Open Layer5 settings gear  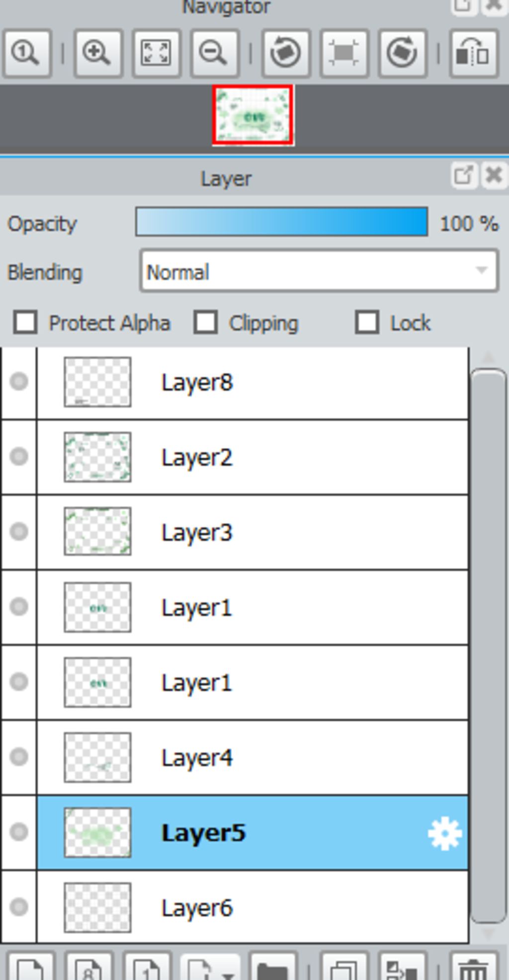click(x=444, y=833)
